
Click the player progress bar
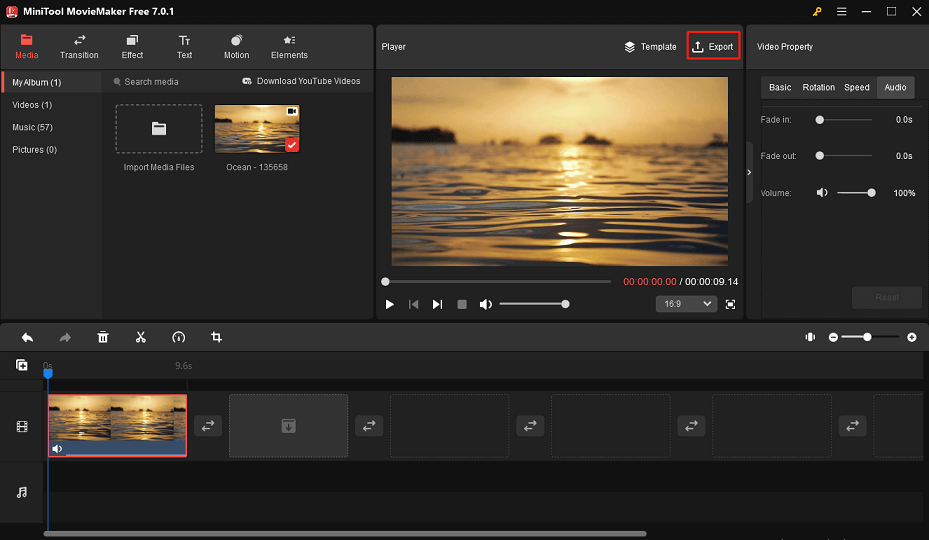tap(496, 282)
